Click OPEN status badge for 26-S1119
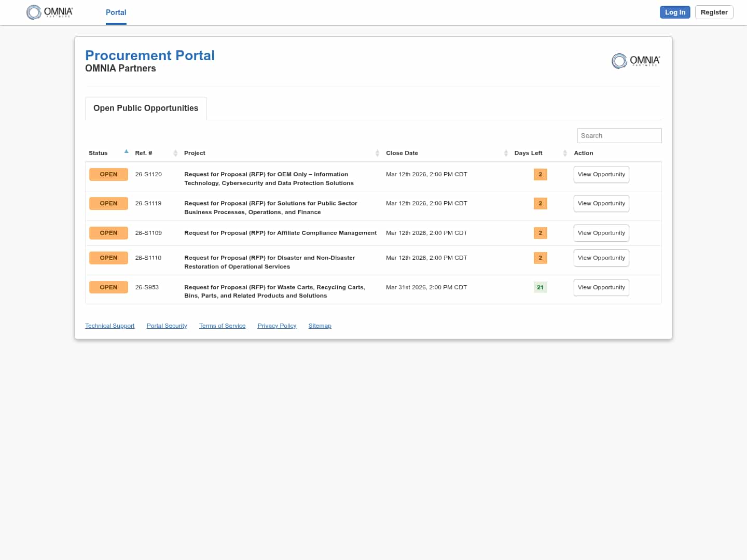Screen dimensions: 747x560 tap(108, 204)
